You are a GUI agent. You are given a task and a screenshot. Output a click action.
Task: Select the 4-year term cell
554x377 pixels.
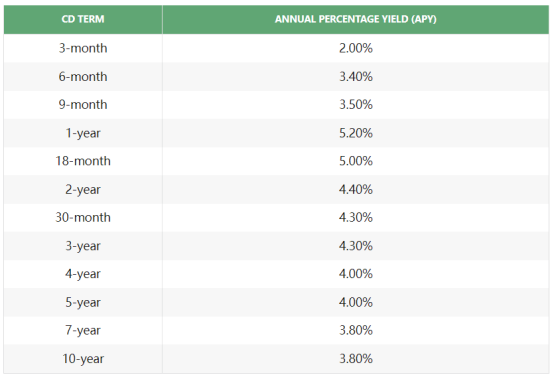tap(83, 274)
